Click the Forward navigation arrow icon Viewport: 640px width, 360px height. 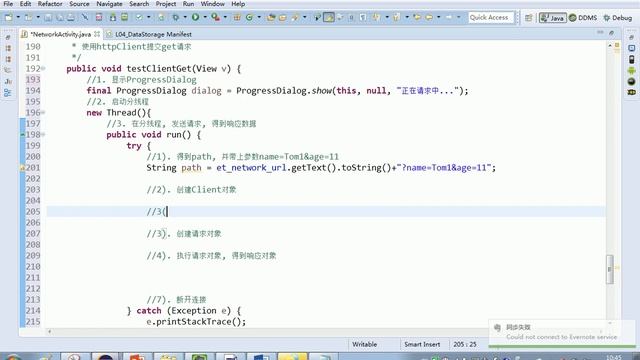tap(449, 17)
